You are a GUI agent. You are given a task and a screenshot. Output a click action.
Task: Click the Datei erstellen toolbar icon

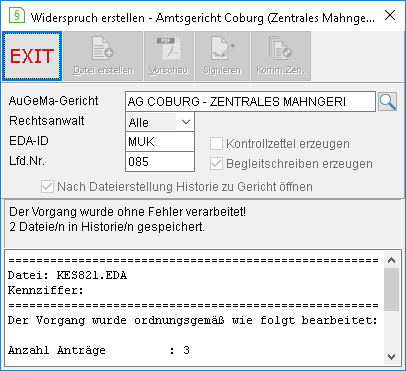point(103,56)
